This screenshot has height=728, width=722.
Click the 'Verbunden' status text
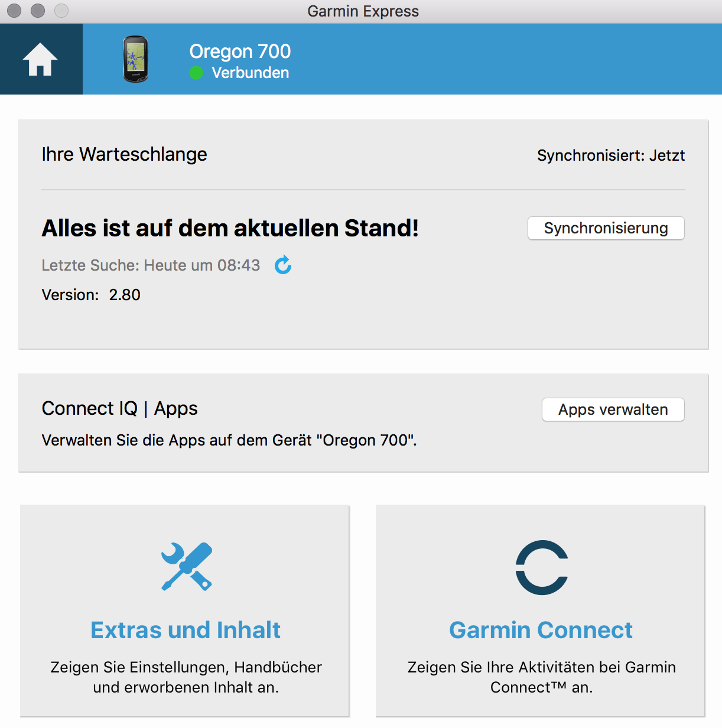(x=251, y=73)
